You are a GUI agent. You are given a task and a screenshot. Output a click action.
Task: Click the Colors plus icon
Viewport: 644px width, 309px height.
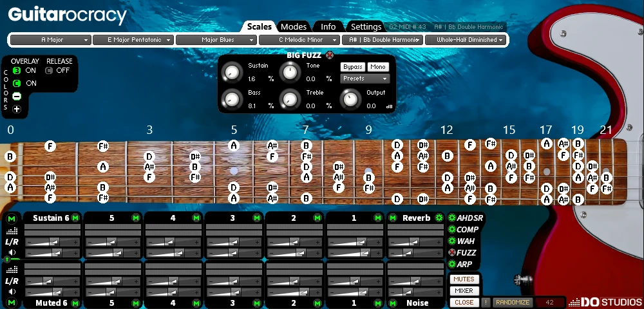[17, 109]
